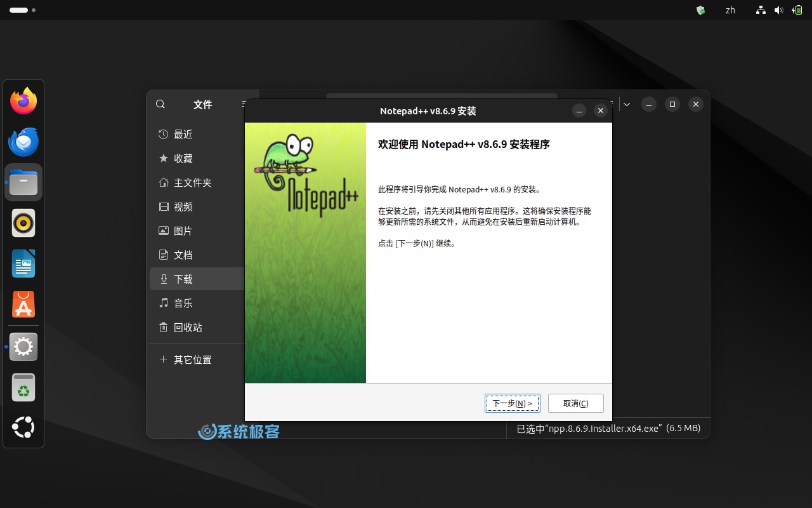Maximize the Files window
The height and width of the screenshot is (508, 812).
[x=672, y=104]
